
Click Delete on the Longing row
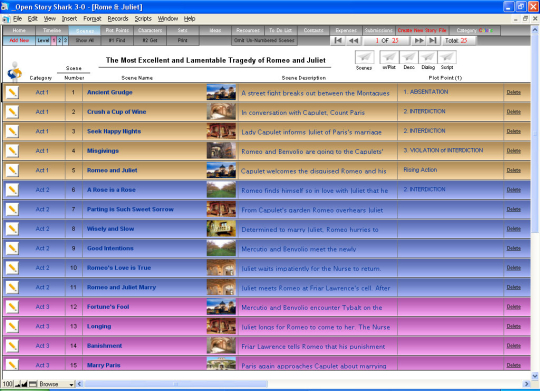513,326
